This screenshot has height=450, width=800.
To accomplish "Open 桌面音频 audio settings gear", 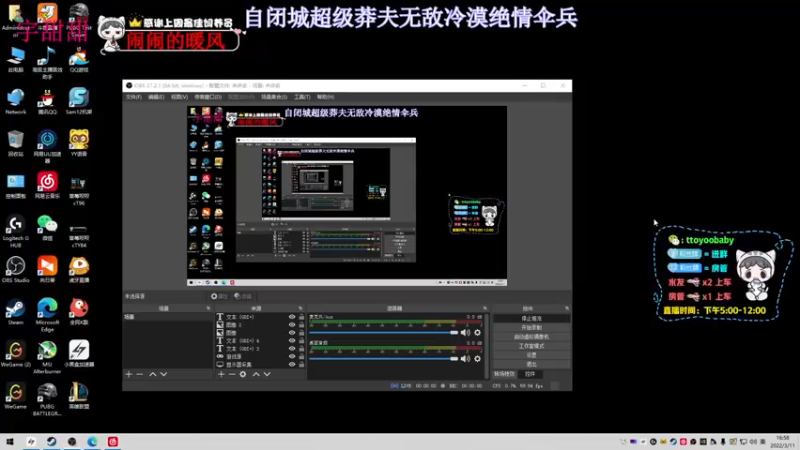I will [478, 359].
